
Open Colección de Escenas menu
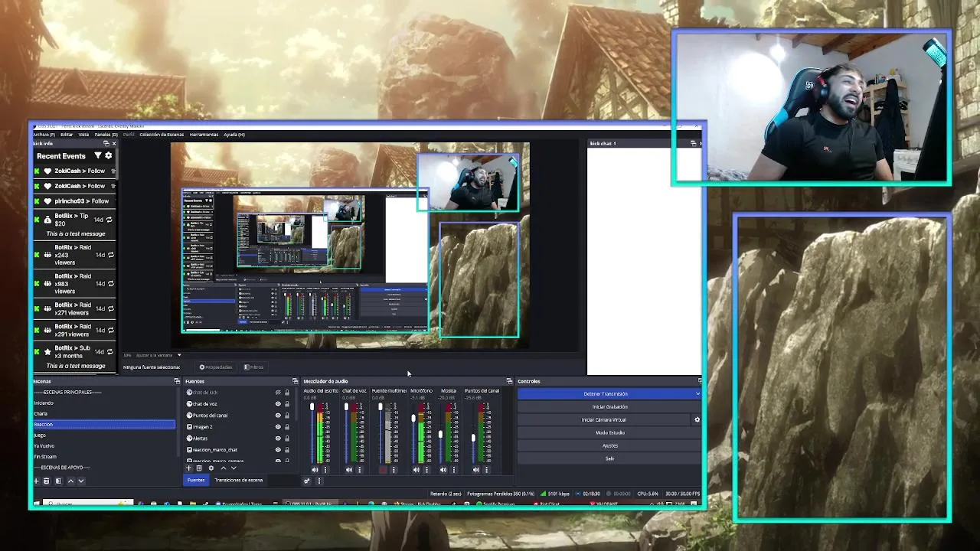coord(162,135)
